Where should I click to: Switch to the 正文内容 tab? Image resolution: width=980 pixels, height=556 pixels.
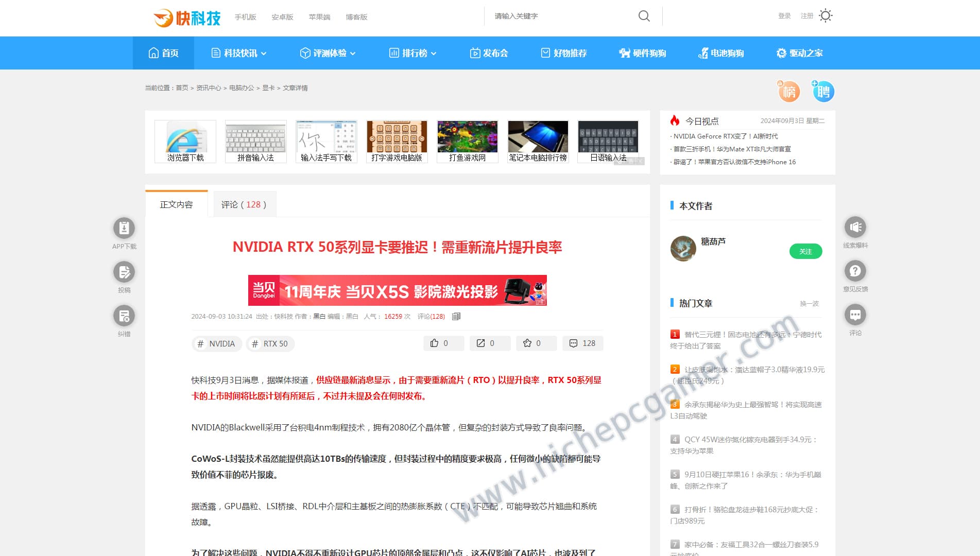coord(176,204)
